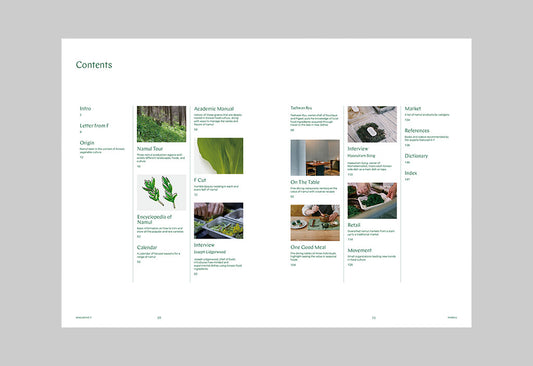The width and height of the screenshot is (533, 366).
Task: Select the 'Market' heading
Action: pyautogui.click(x=413, y=108)
